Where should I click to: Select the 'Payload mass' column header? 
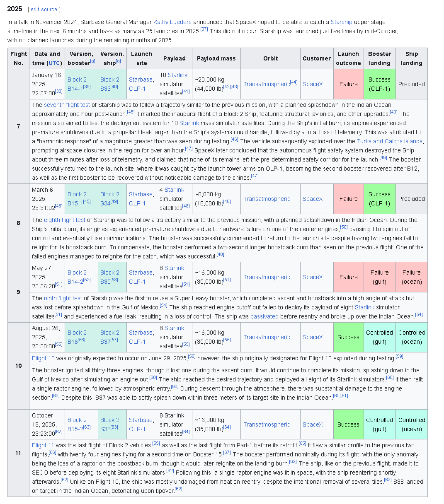(216, 58)
